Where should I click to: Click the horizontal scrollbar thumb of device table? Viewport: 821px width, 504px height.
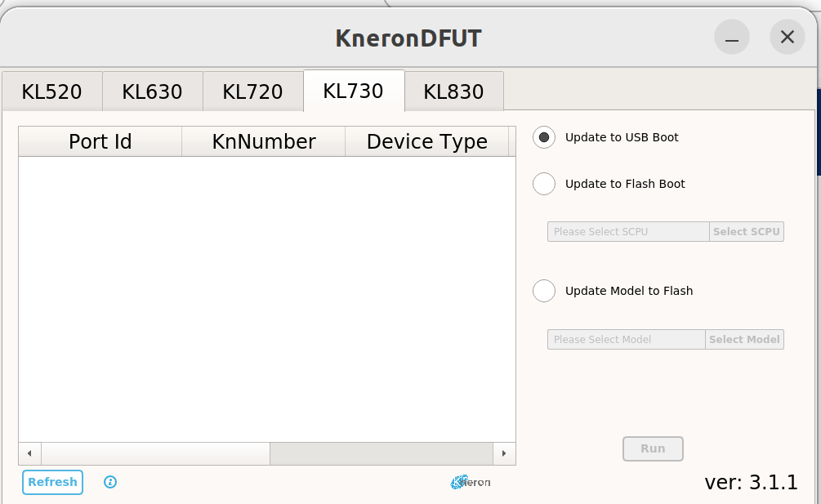point(155,453)
